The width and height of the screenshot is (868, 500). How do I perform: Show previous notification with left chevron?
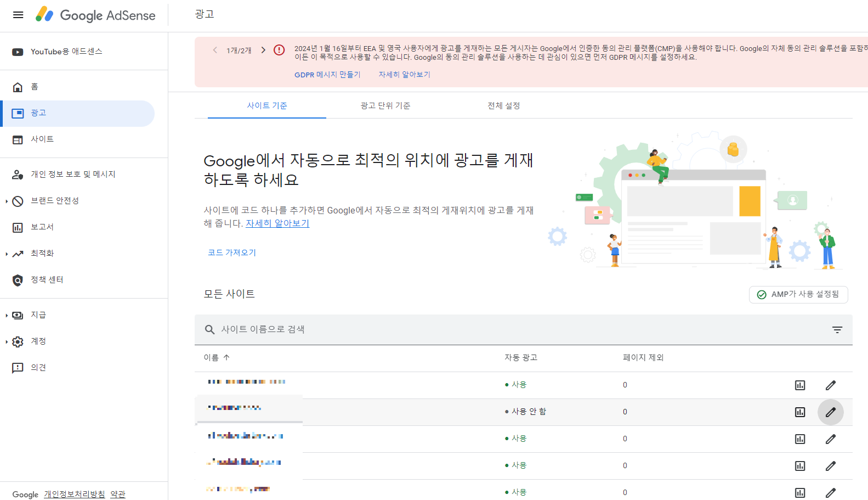(x=215, y=50)
